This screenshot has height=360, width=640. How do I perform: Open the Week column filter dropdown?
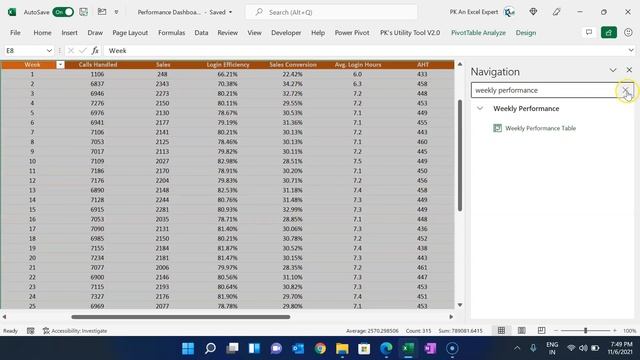point(60,64)
